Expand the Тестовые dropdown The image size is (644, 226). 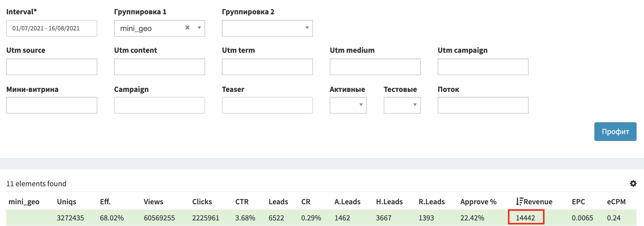(402, 105)
